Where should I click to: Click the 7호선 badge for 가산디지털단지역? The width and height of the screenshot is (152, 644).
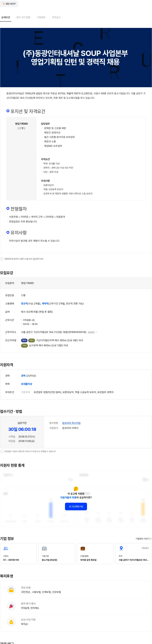[32, 340]
